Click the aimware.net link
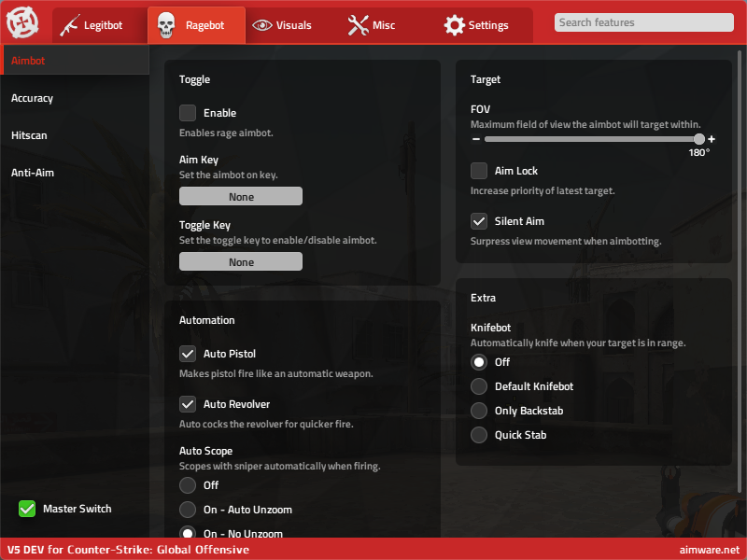This screenshot has height=560, width=747. click(710, 550)
